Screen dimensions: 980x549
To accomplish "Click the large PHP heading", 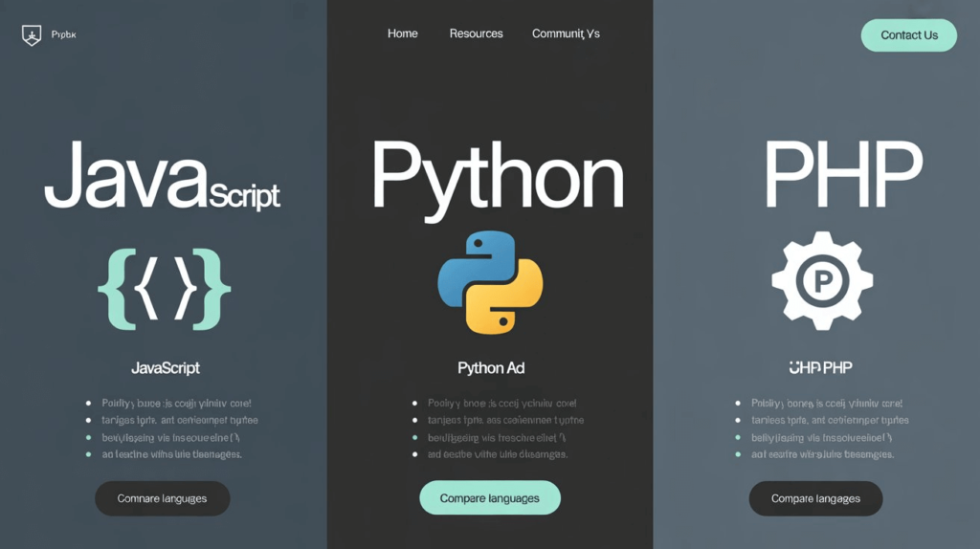I will [x=843, y=174].
